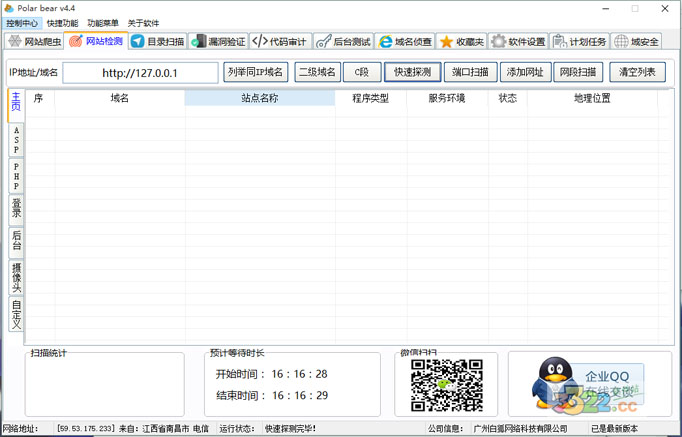Sort by the 域名 column header
682x437 pixels.
pyautogui.click(x=120, y=98)
